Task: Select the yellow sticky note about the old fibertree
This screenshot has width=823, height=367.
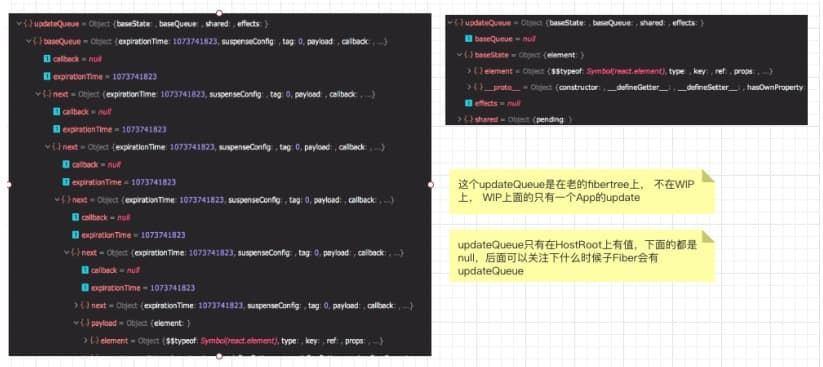Action: click(x=582, y=192)
